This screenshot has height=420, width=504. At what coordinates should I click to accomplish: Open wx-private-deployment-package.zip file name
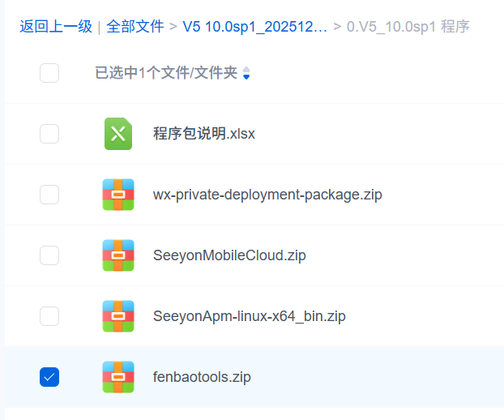(267, 195)
